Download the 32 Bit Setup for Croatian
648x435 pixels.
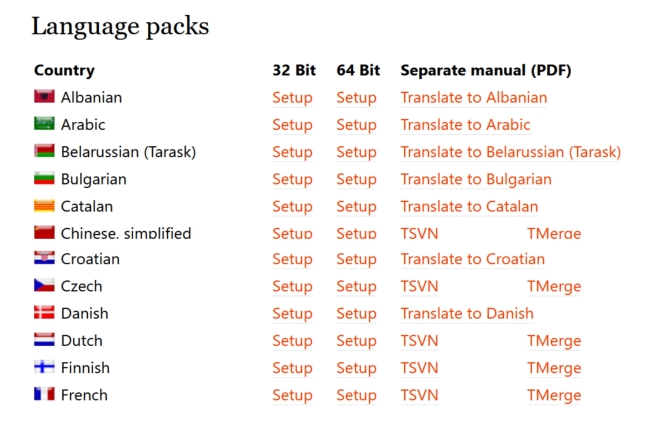[292, 259]
